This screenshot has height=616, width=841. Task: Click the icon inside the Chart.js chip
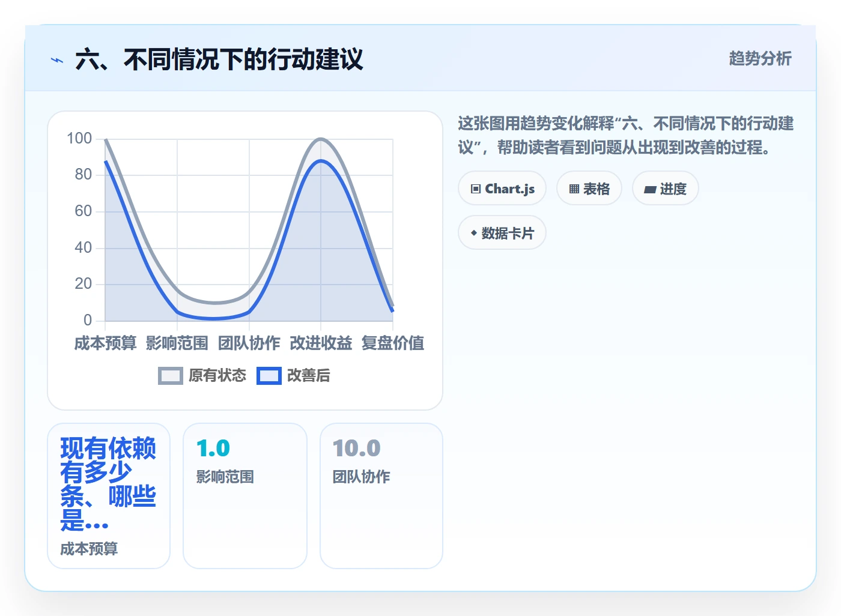(476, 189)
